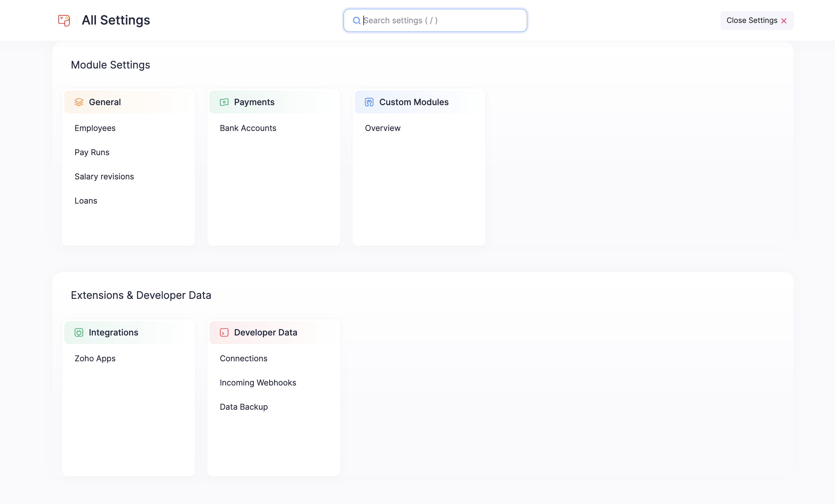The width and height of the screenshot is (835, 504).
Task: Click the Integrations plug icon
Action: point(79,332)
